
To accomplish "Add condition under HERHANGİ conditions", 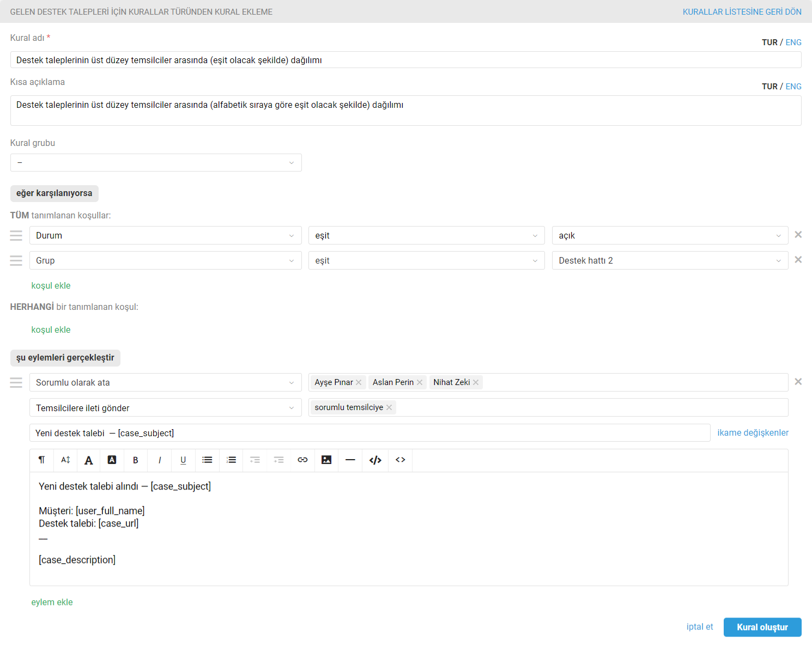I will [x=51, y=329].
